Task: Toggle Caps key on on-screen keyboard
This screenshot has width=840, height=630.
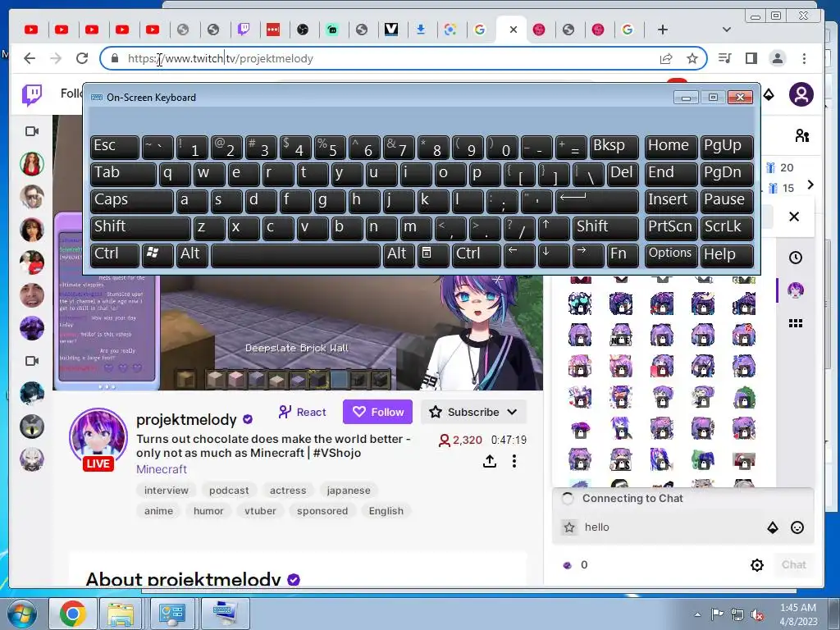Action: (x=132, y=200)
